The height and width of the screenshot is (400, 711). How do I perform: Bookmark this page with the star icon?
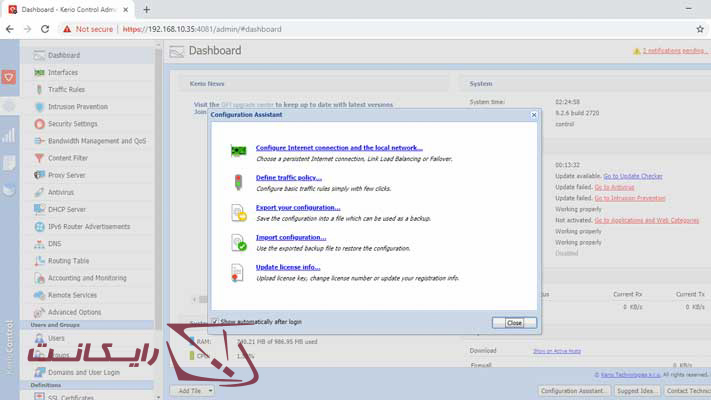point(700,29)
